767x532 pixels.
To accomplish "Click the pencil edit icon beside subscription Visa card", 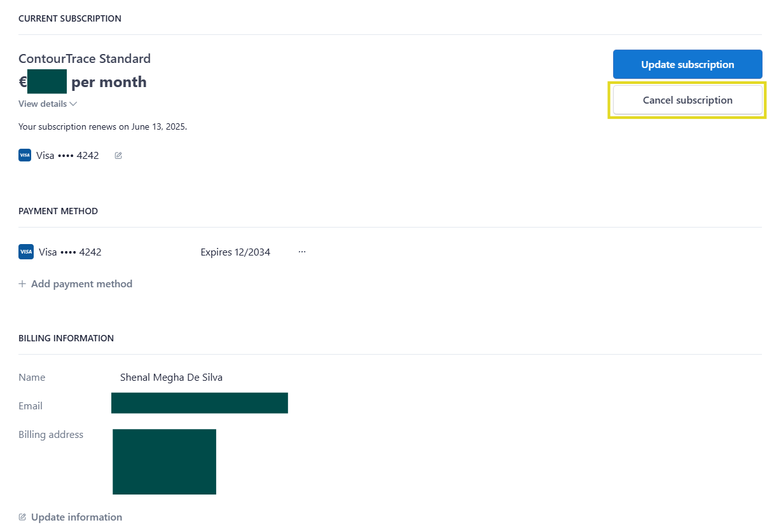I will coord(118,155).
